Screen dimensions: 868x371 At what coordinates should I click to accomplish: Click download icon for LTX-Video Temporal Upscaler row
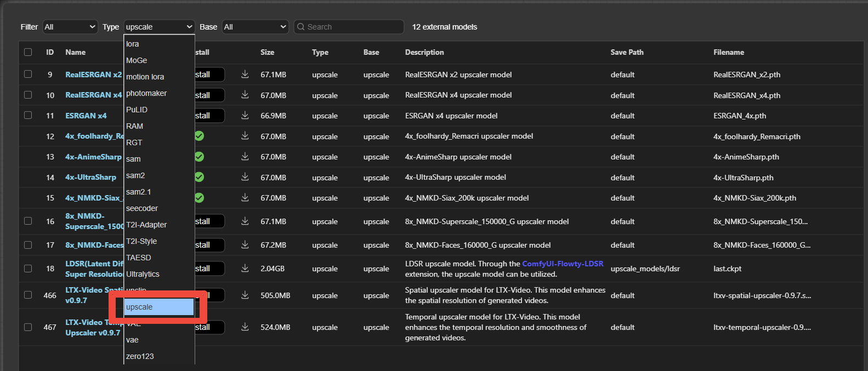pos(245,327)
